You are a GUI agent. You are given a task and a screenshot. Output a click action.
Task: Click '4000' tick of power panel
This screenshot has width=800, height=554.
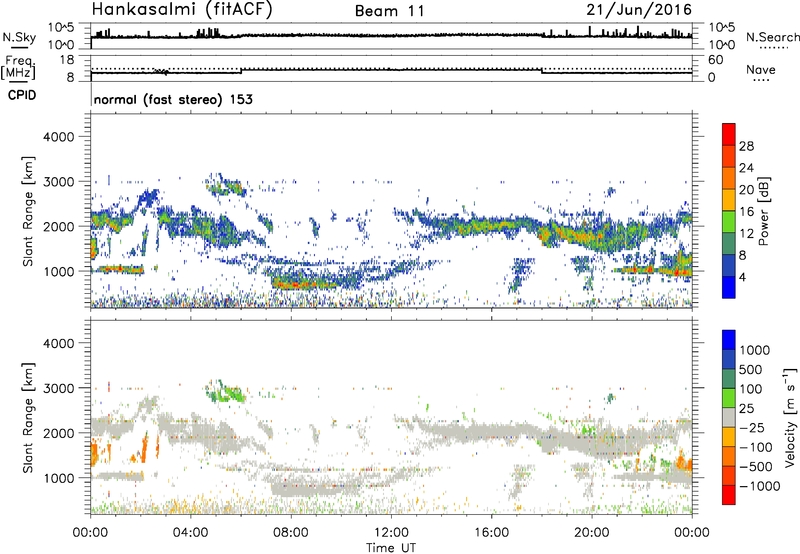(58, 136)
